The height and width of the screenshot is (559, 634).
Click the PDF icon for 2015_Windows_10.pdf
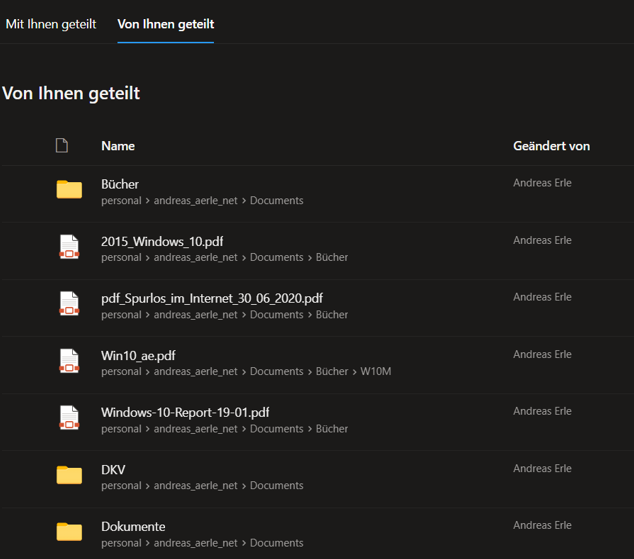69,247
